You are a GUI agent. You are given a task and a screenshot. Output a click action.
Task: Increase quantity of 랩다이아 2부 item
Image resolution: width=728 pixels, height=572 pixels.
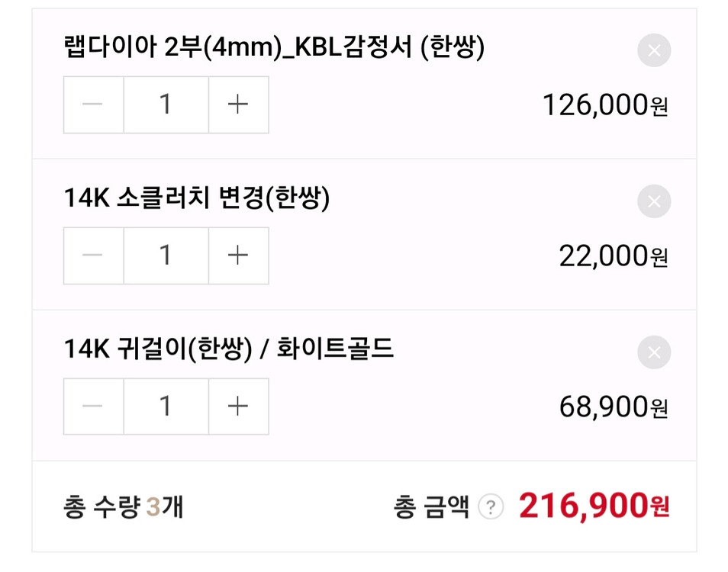tap(238, 104)
